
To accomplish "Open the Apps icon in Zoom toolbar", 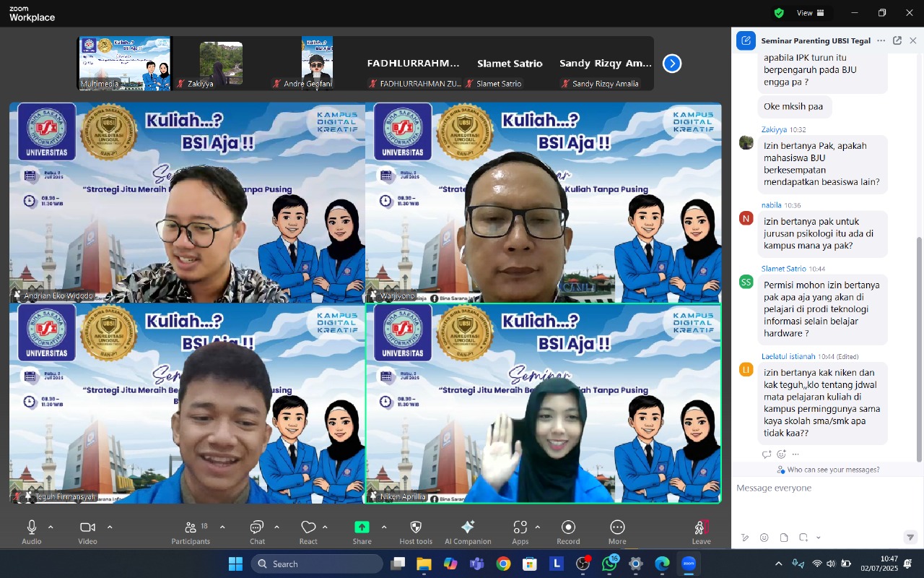I will pyautogui.click(x=520, y=527).
